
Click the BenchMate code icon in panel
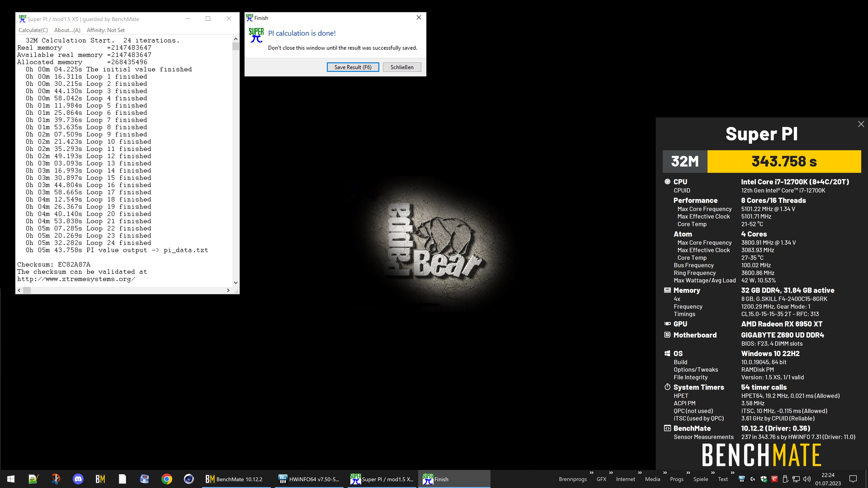click(667, 428)
